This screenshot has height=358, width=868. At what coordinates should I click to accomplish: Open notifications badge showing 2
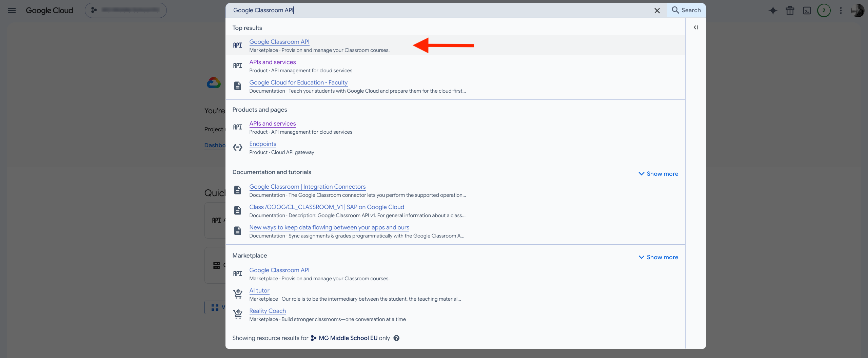click(x=824, y=11)
